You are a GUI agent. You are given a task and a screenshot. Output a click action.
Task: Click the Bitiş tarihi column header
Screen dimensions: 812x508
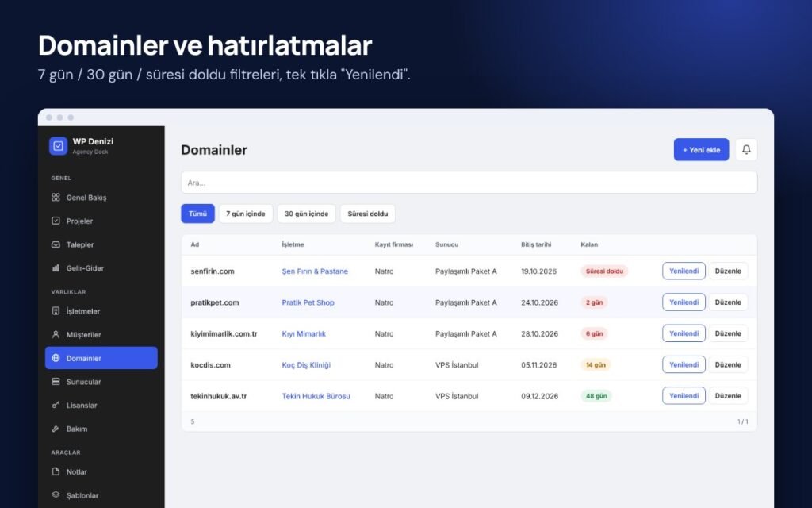[x=536, y=244]
